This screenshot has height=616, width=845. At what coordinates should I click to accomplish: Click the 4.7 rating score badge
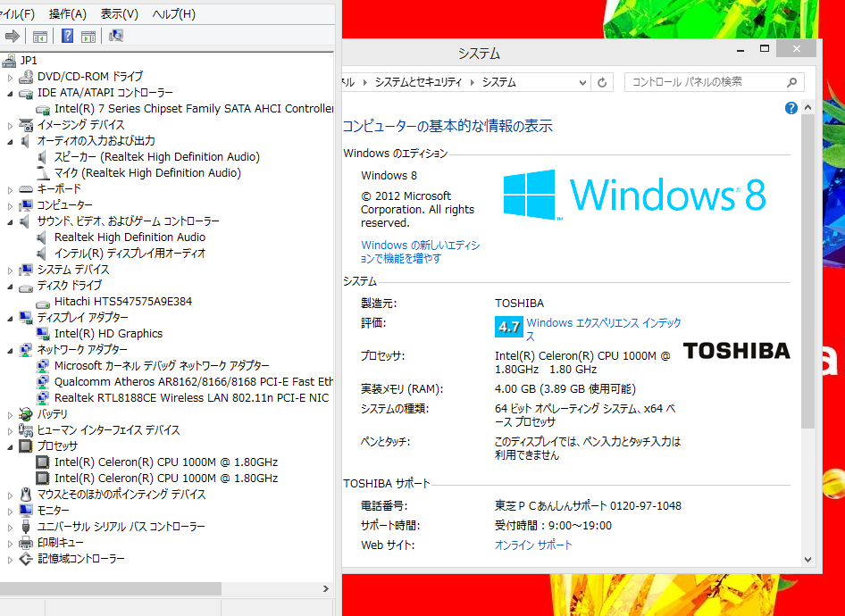509,327
